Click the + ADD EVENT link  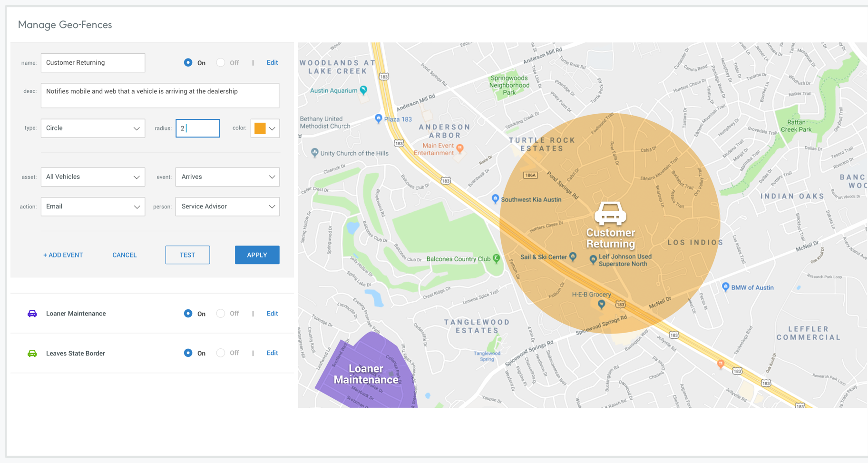(63, 255)
